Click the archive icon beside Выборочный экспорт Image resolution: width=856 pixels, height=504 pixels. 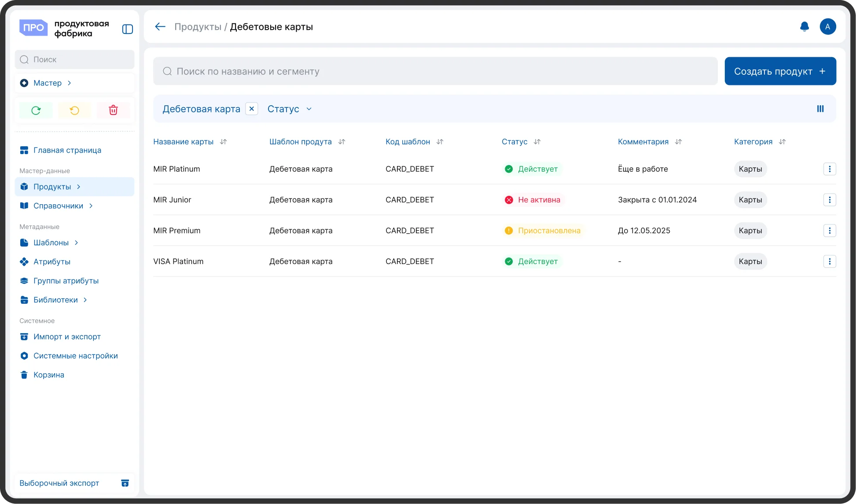tap(125, 483)
